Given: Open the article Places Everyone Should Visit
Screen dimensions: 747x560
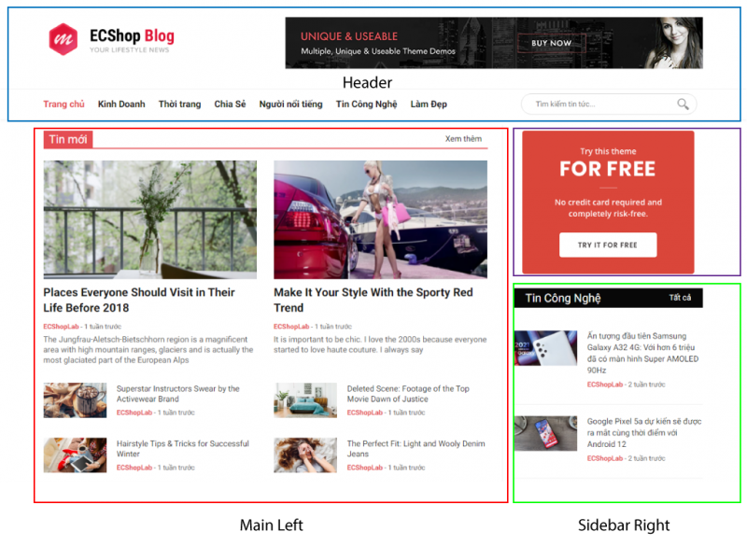Looking at the screenshot, I should point(140,301).
